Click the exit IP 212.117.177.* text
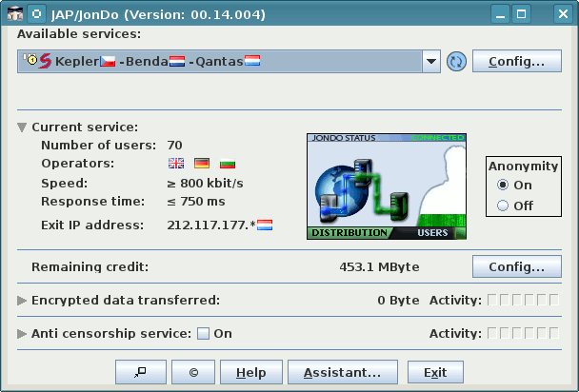 point(211,225)
